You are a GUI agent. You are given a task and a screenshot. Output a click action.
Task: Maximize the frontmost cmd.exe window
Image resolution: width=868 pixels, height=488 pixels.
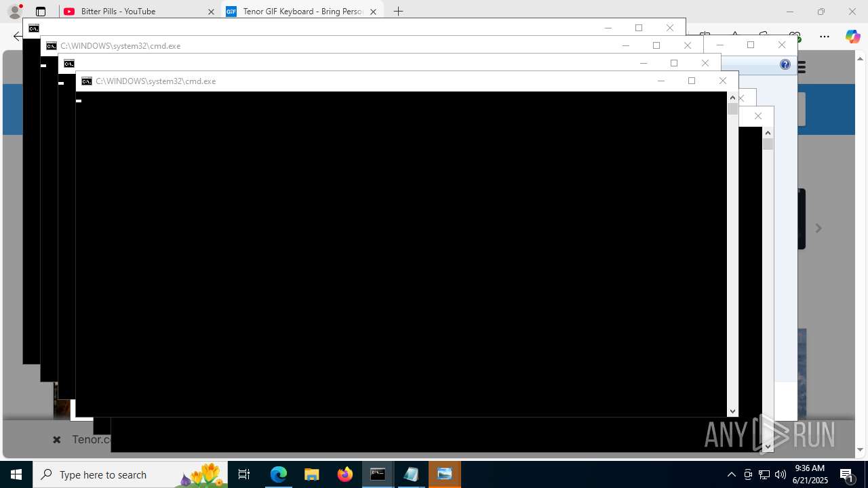tap(692, 81)
